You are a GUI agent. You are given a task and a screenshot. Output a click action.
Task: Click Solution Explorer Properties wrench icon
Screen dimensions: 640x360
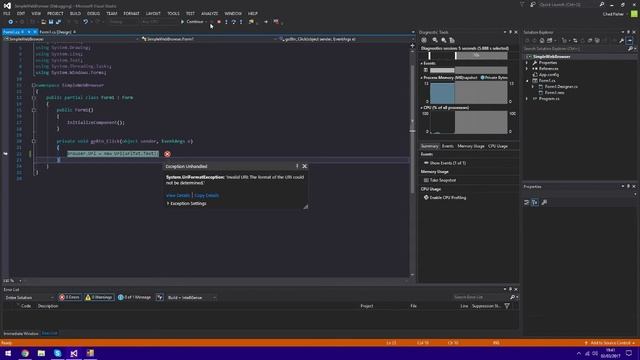(x=621, y=40)
